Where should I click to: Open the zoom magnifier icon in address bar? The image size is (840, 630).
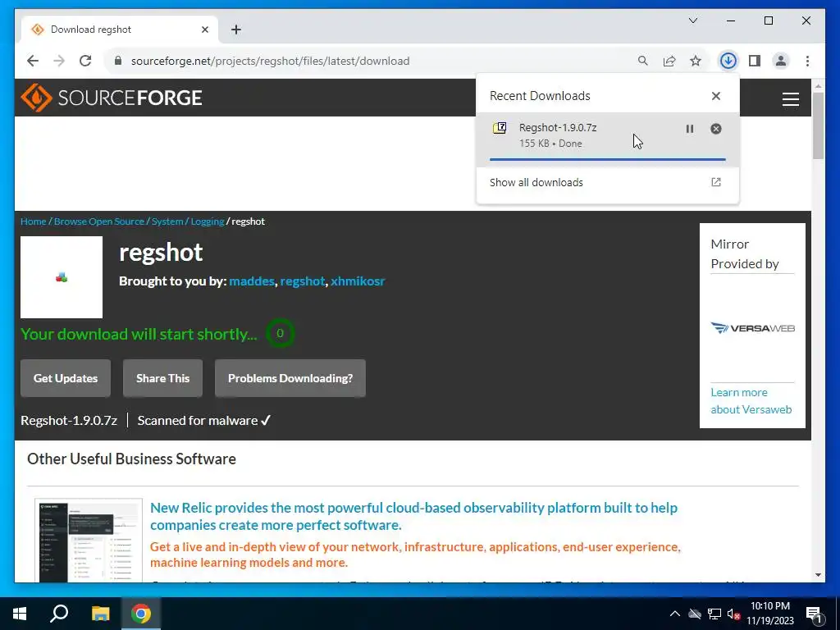pyautogui.click(x=643, y=61)
